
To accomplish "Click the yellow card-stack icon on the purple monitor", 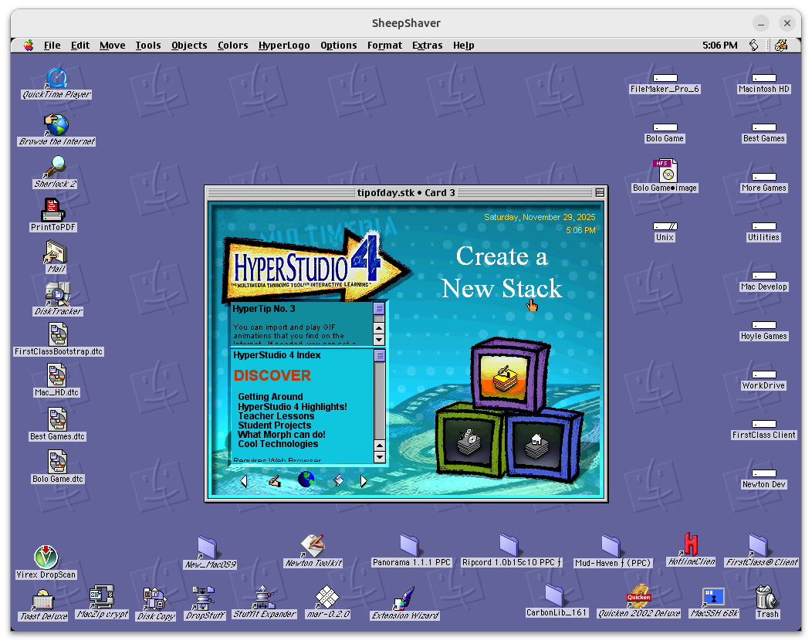I will click(503, 378).
